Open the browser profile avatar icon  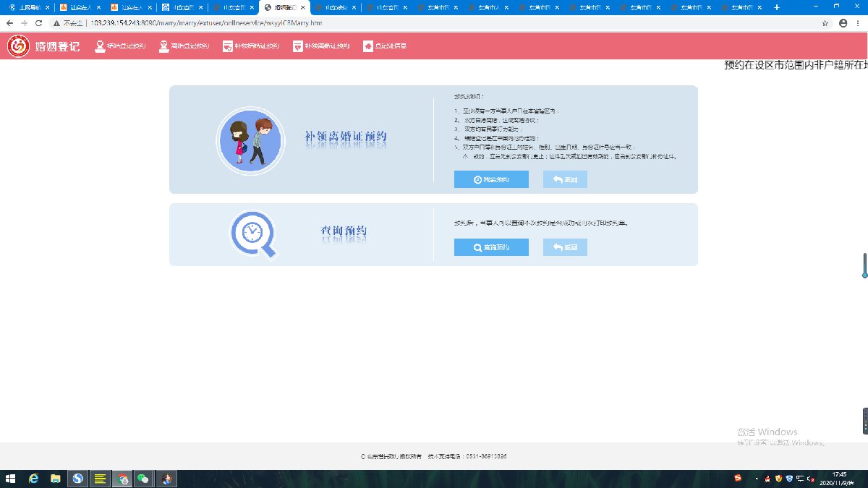843,23
